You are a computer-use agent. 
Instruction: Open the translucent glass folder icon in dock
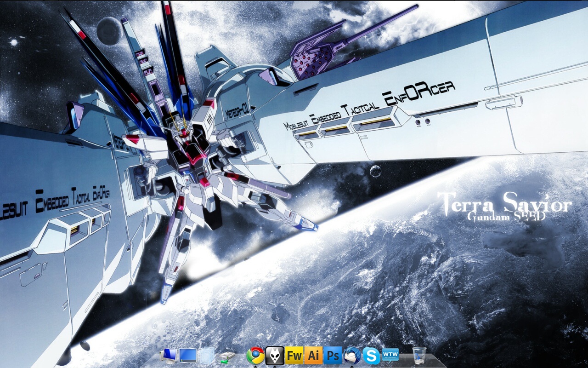pos(207,356)
